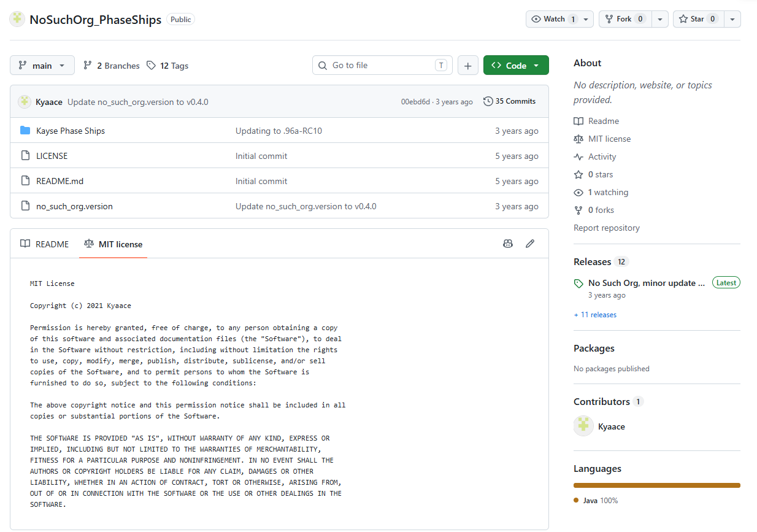
Task: Click the file icon beside no_such_org.version
Action: 25,206
